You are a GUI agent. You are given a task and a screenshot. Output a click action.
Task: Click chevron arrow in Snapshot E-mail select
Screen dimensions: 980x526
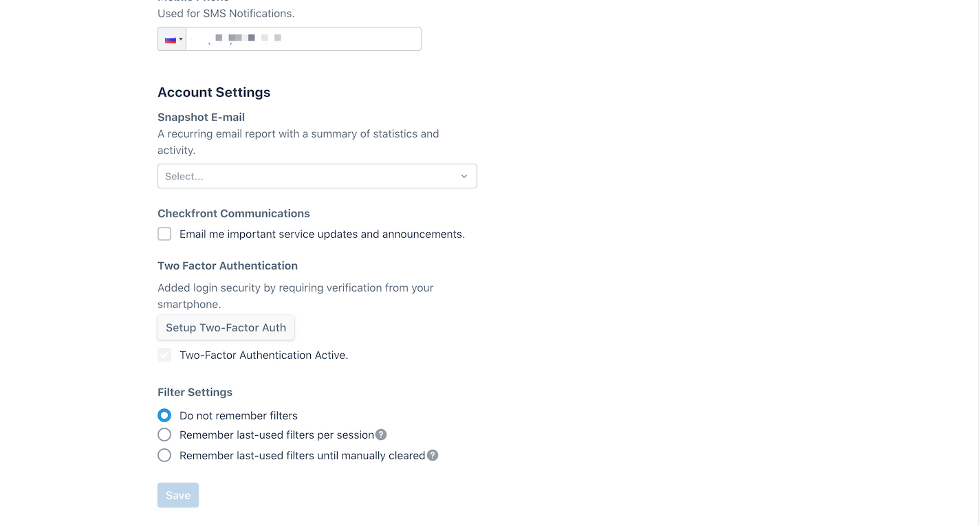pyautogui.click(x=464, y=176)
